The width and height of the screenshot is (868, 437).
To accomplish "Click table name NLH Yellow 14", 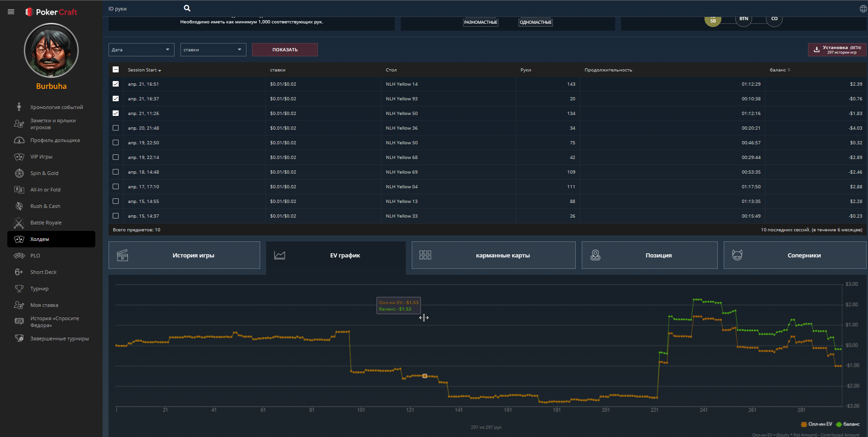I will (x=402, y=84).
